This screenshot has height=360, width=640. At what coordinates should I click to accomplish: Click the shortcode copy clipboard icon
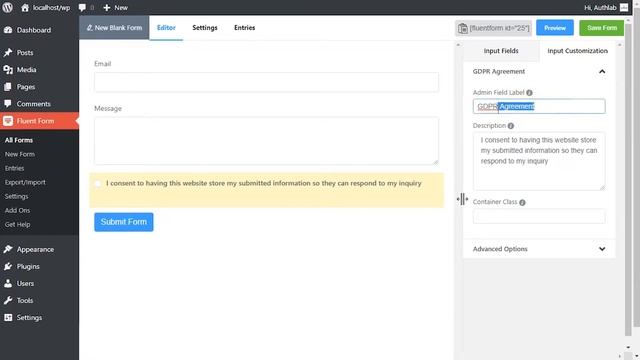tap(462, 28)
